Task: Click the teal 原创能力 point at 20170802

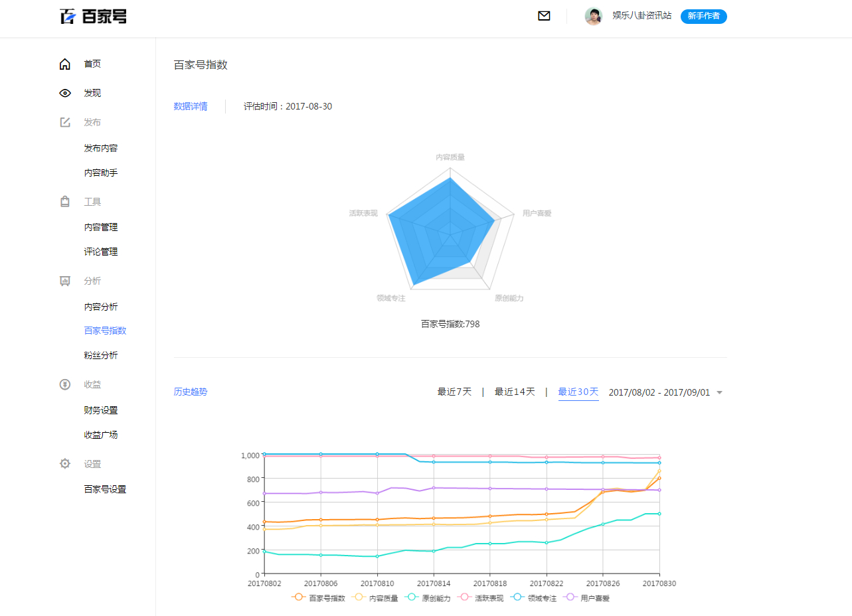Action: point(264,551)
